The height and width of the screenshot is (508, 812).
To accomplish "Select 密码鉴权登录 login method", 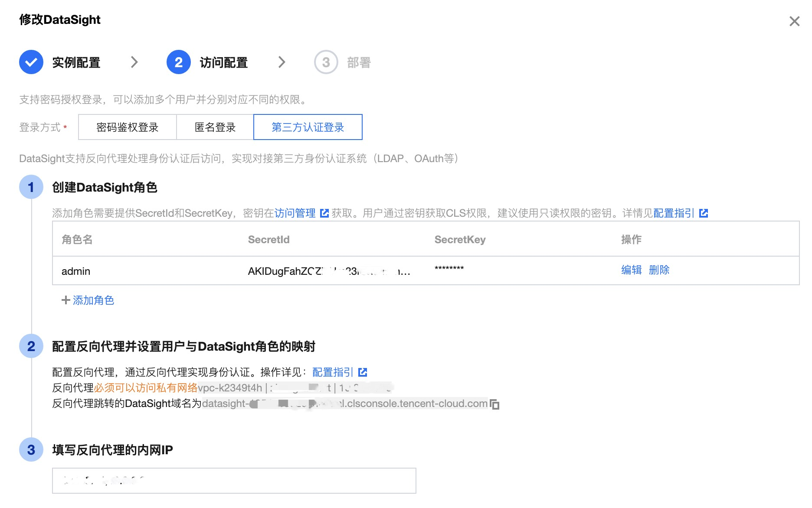I will coord(128,127).
